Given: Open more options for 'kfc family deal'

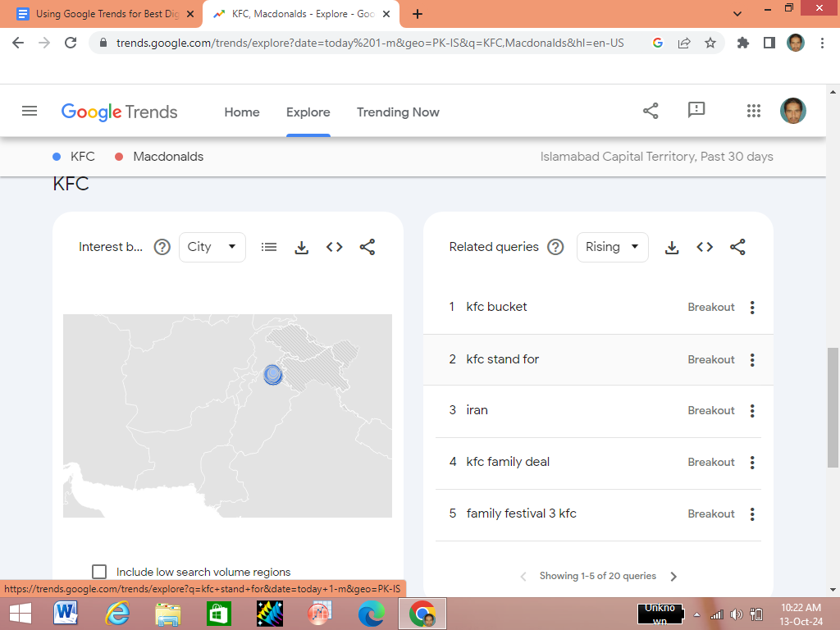Looking at the screenshot, I should tap(752, 463).
